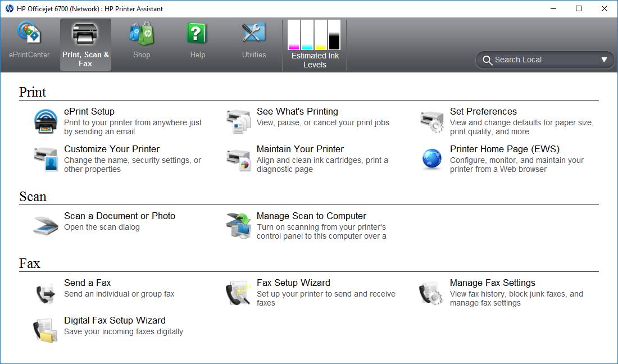The image size is (618, 364).
Task: Check the yellow ink level bar
Action: coord(321,35)
